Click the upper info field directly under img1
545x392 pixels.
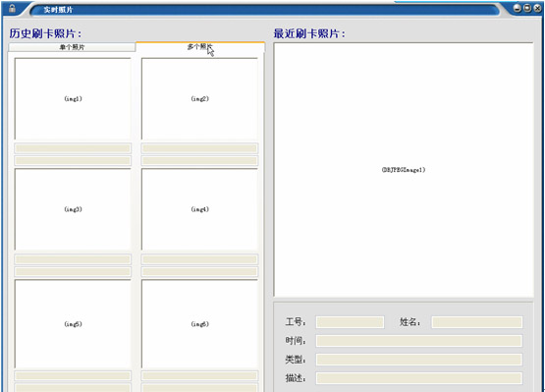tap(73, 148)
